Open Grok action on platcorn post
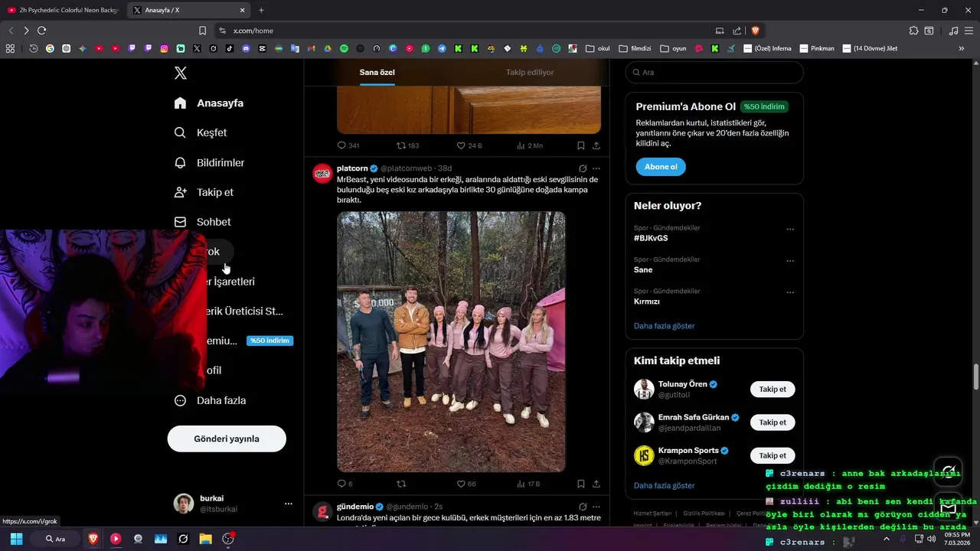980x551 pixels. pos(583,168)
